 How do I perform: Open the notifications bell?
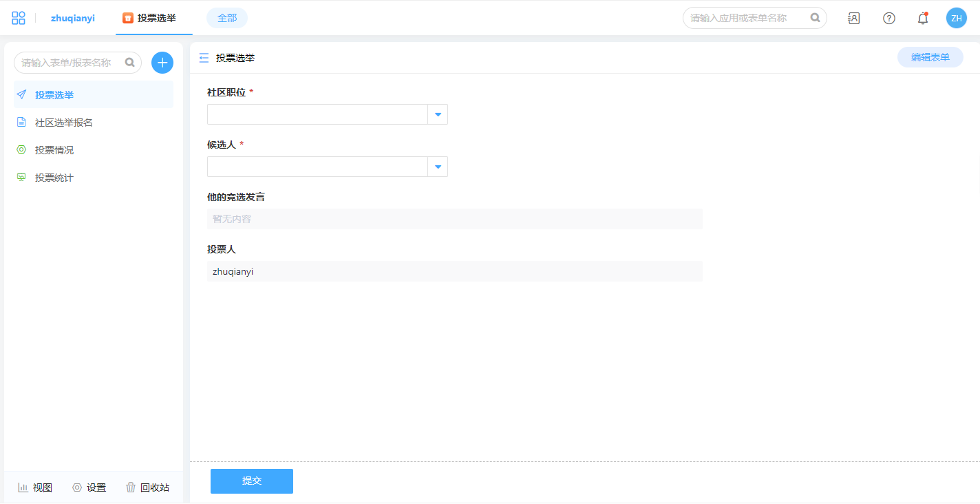(923, 19)
